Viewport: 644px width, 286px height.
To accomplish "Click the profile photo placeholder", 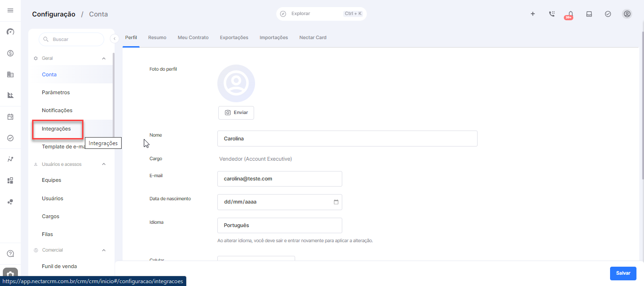I will (236, 83).
